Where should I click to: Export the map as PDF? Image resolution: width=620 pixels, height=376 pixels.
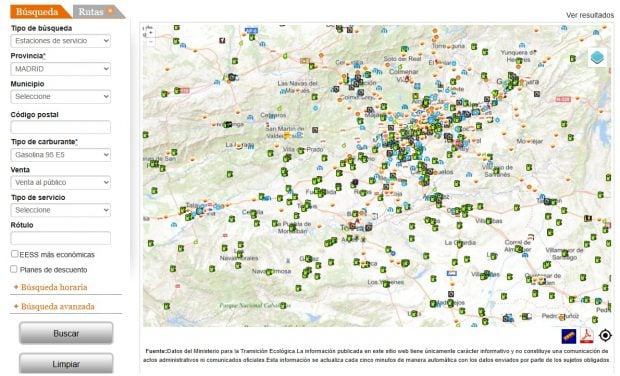click(x=587, y=336)
